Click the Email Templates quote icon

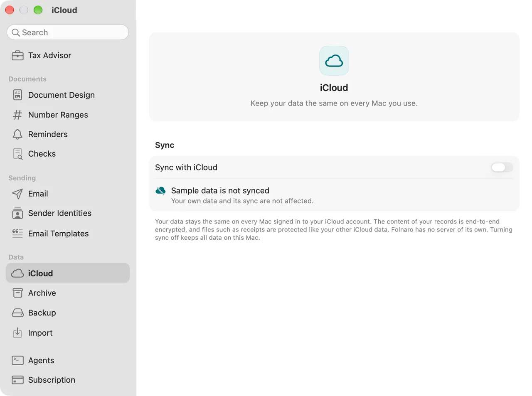17,234
